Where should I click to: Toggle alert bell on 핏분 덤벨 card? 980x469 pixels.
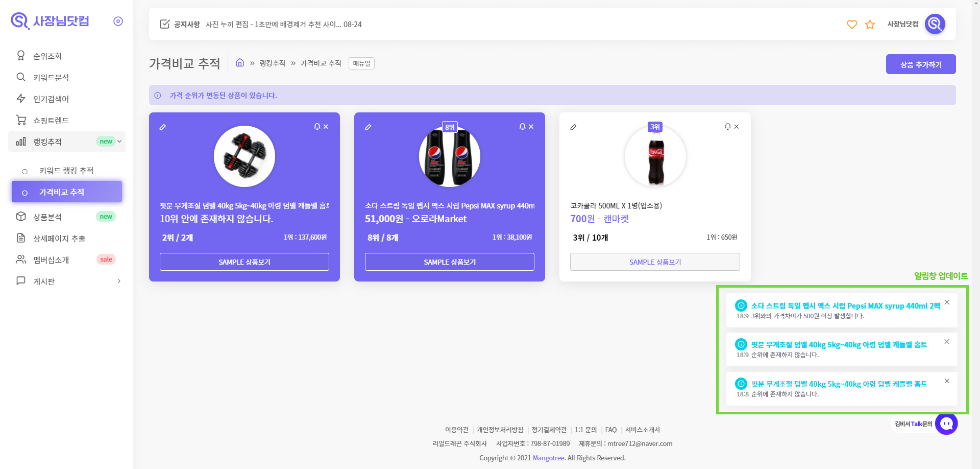317,126
